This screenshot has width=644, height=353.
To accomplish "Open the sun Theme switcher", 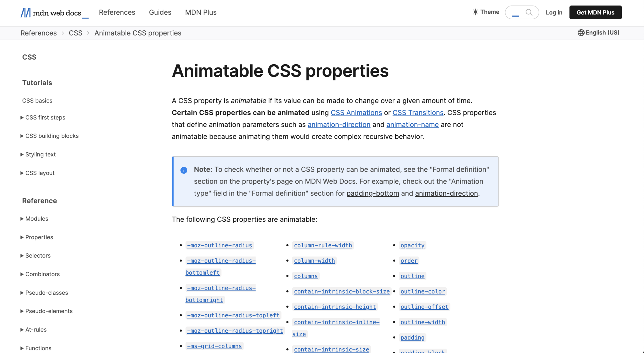I will 485,12.
